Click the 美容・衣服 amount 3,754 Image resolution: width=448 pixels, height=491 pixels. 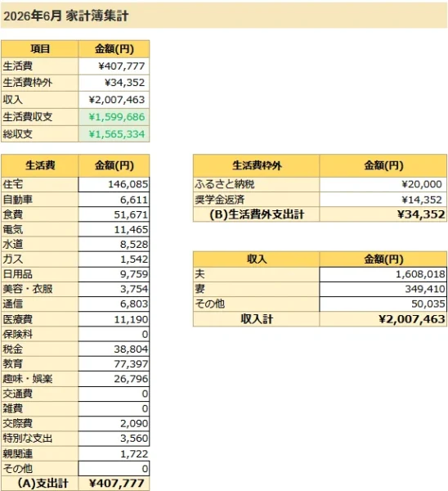tap(114, 289)
